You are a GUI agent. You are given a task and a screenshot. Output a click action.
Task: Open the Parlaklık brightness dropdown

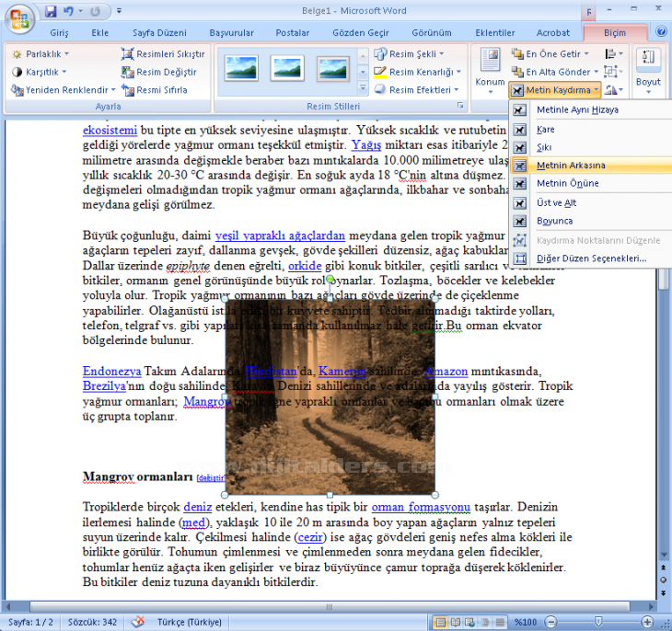41,54
